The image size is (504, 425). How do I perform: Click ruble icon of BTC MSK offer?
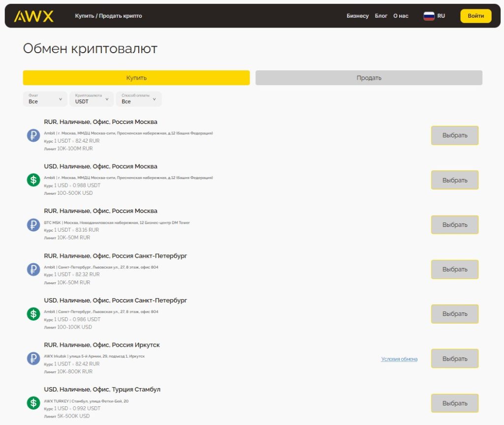click(33, 225)
